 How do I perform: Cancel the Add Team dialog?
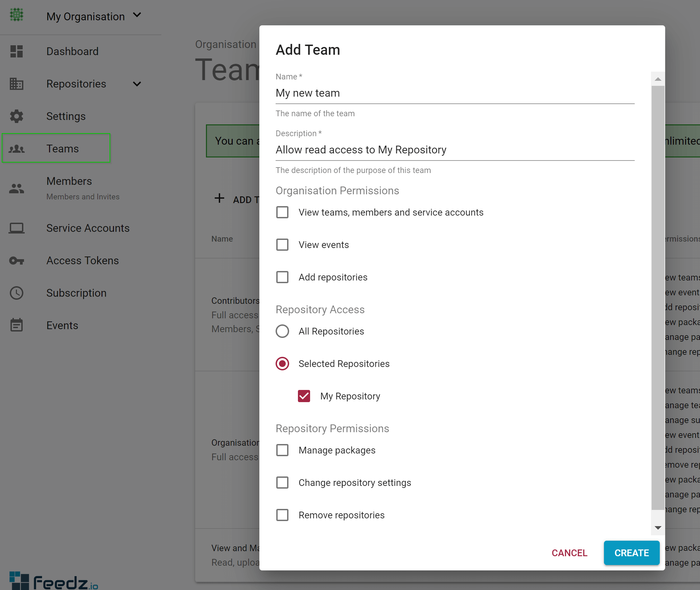tap(569, 553)
